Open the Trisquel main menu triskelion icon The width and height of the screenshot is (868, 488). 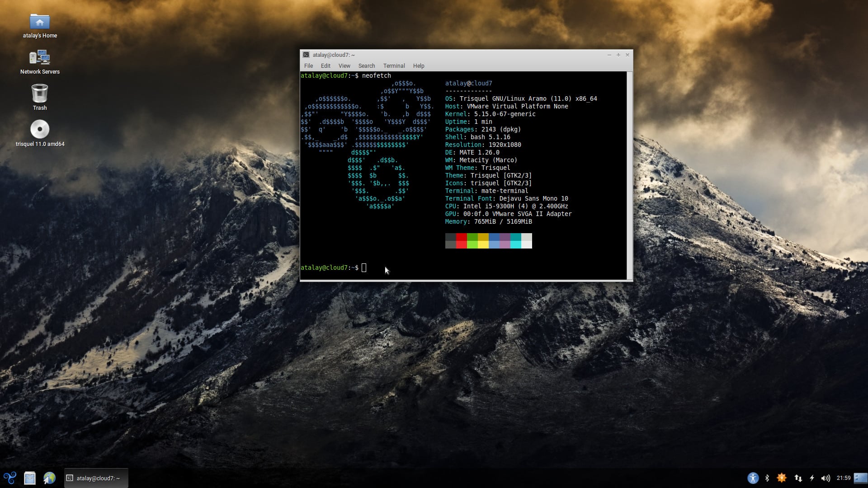click(9, 478)
